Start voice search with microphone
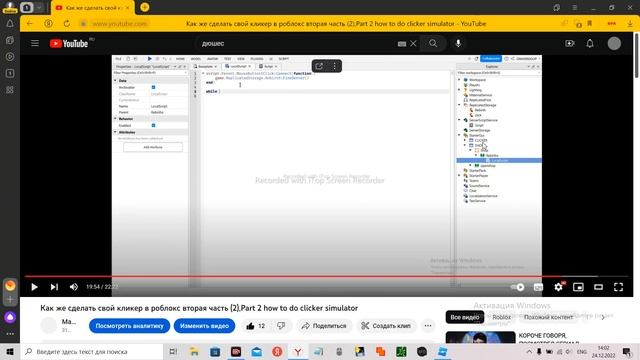This screenshot has height=360, width=640. point(458,43)
